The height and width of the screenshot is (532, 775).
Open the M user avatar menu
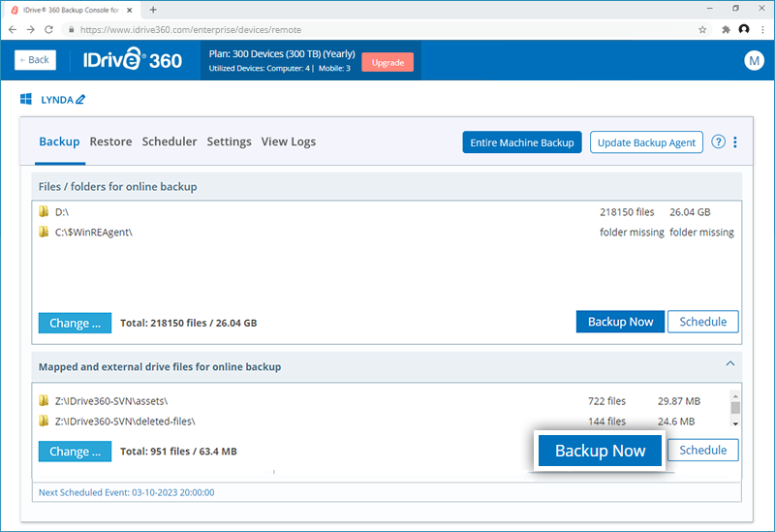click(754, 60)
